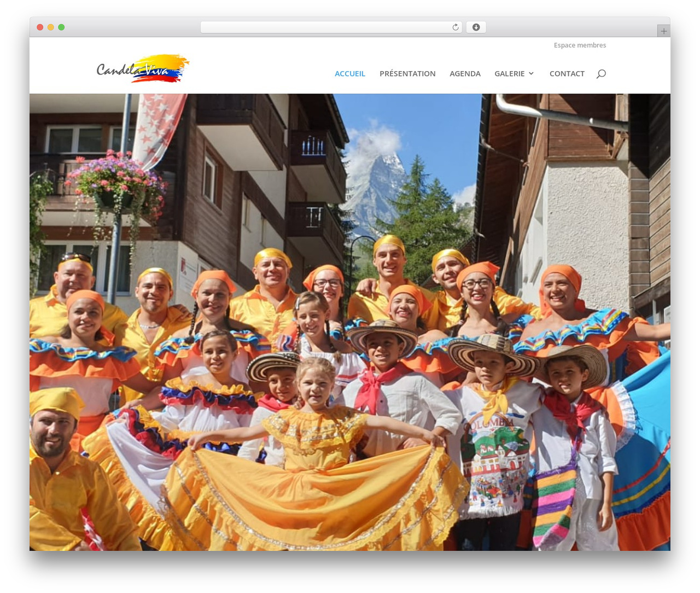Screen dimensions: 700x593
Task: Go to the Accueil menu item
Action: click(350, 73)
